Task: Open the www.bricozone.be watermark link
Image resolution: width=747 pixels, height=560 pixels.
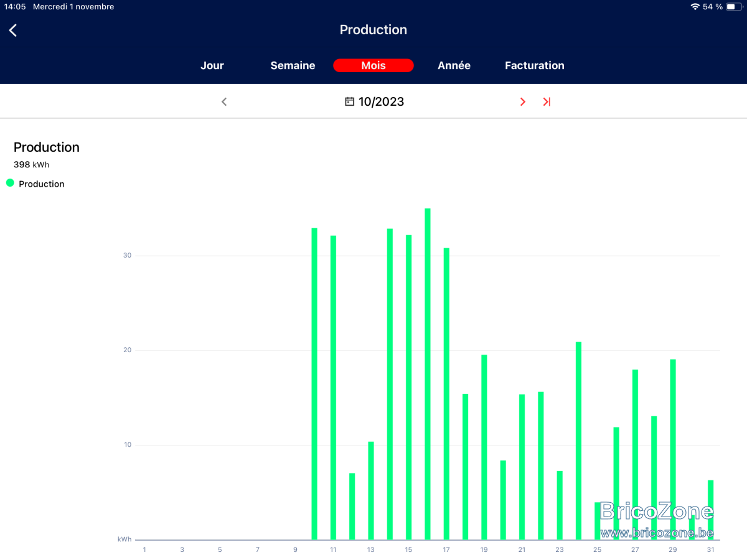Action: pos(657,533)
